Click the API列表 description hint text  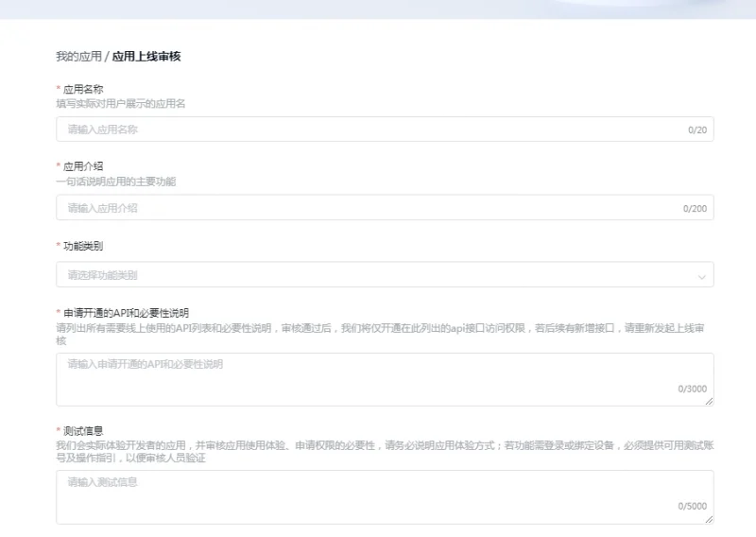point(381,335)
